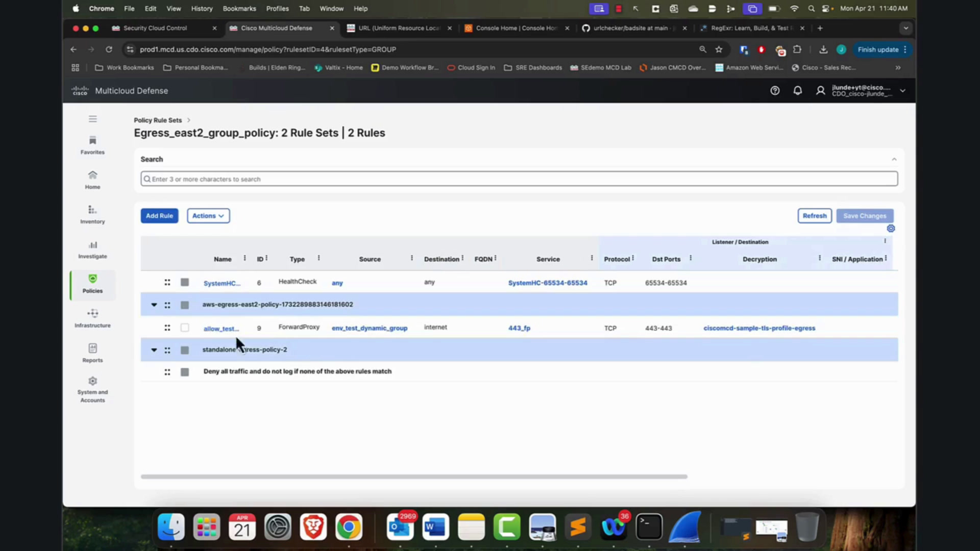Open System and Accounts settings

click(x=92, y=390)
